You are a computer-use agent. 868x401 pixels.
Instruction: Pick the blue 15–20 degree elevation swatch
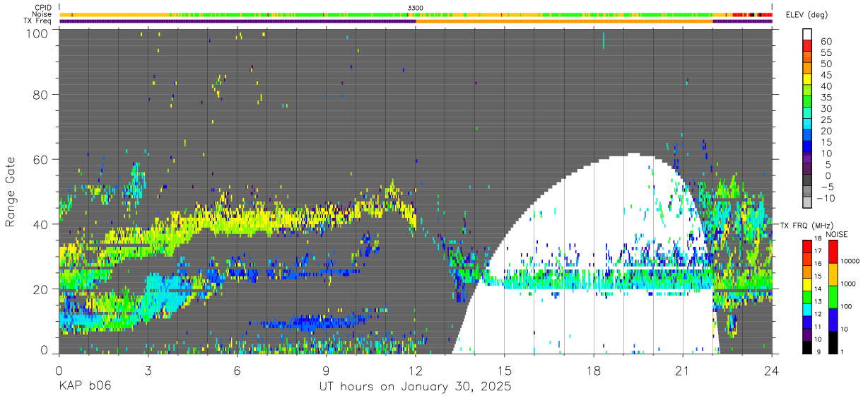point(807,136)
